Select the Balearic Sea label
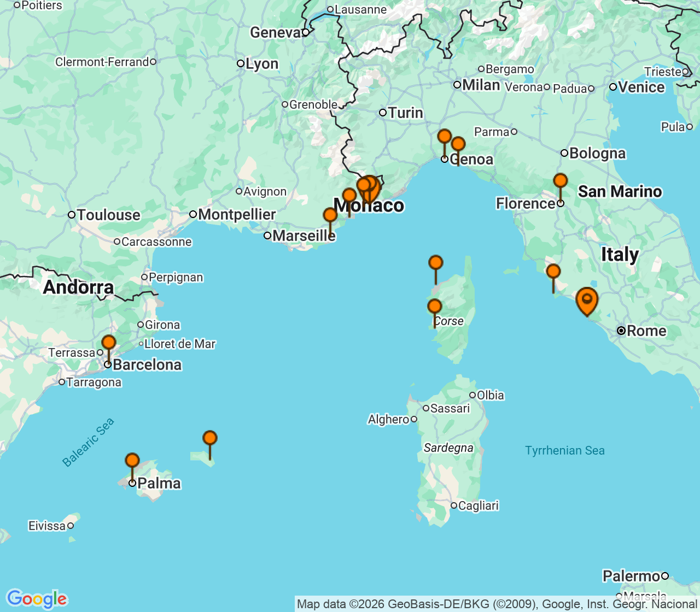Viewport: 700px width, 612px height. pyautogui.click(x=88, y=442)
